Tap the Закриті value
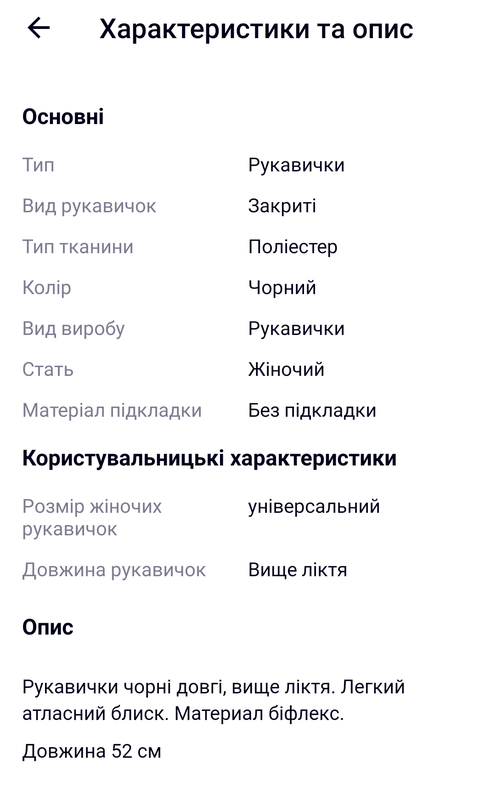The height and width of the screenshot is (800, 496). point(282,206)
